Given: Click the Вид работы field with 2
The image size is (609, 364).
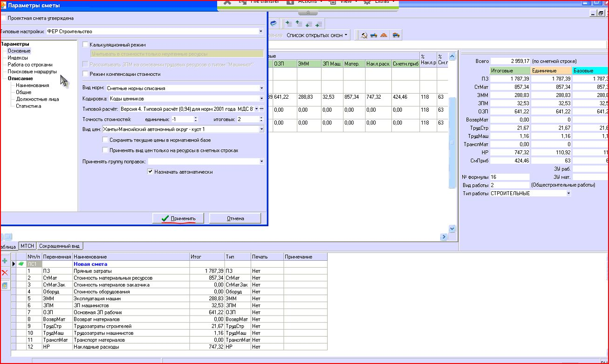Looking at the screenshot, I should (x=509, y=185).
